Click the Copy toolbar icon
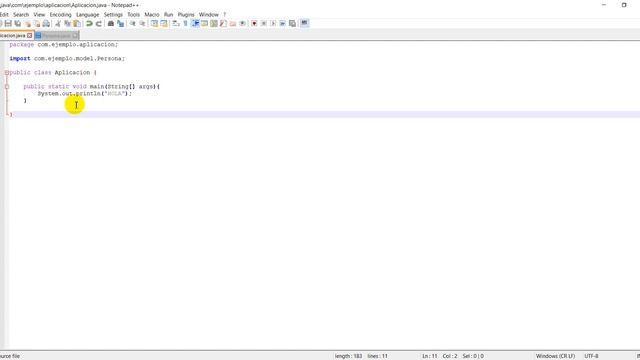The width and height of the screenshot is (640, 360). click(67, 24)
